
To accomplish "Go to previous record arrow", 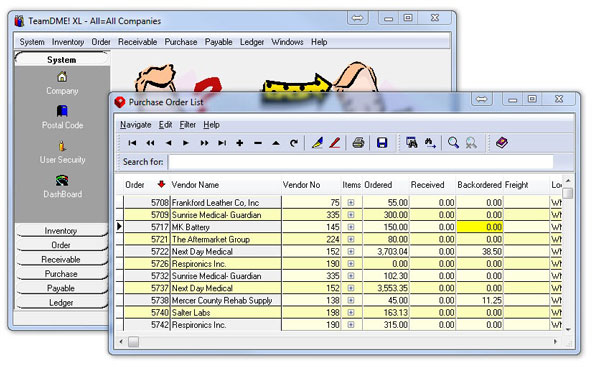I will coord(168,143).
